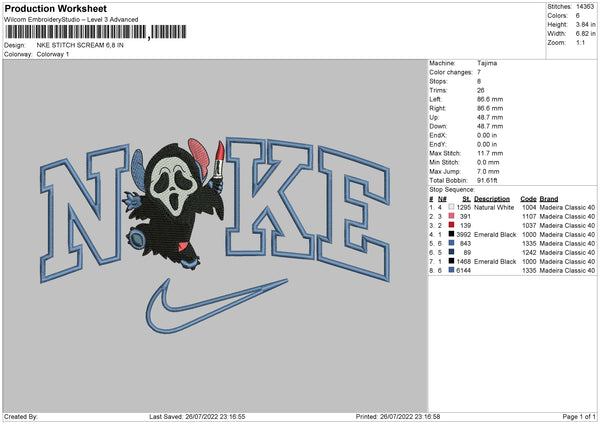Screen dimensions: 600x424
Task: Click the Max Jump value 7.0 mm
Action: pos(488,171)
